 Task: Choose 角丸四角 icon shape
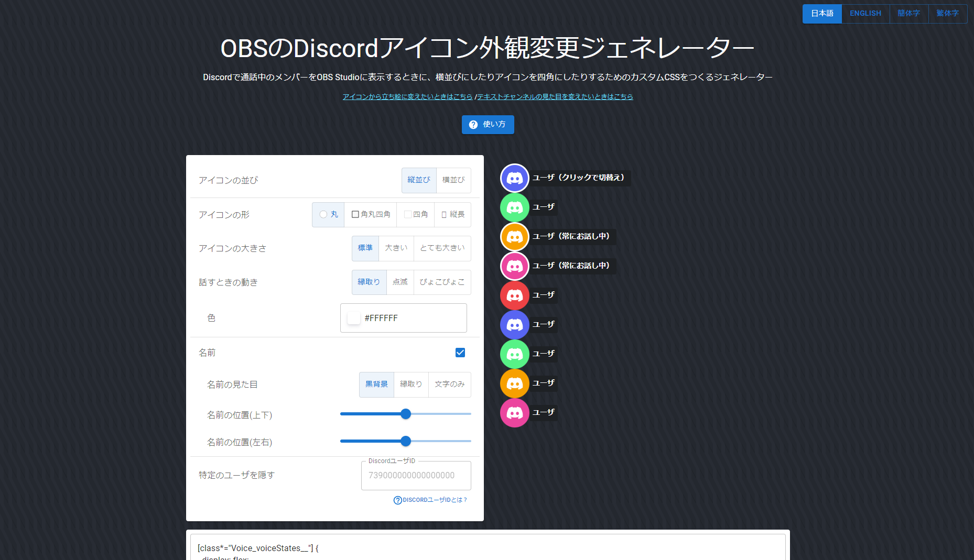(x=371, y=215)
